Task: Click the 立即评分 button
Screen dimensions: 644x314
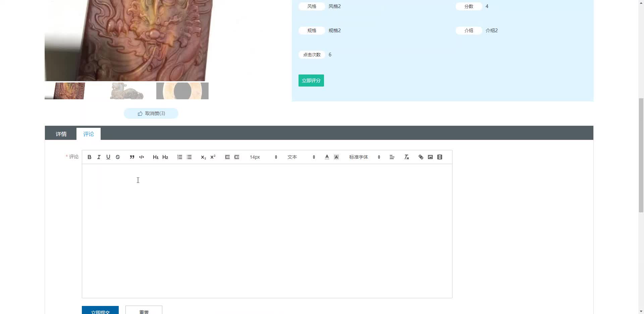Action: 311,81
